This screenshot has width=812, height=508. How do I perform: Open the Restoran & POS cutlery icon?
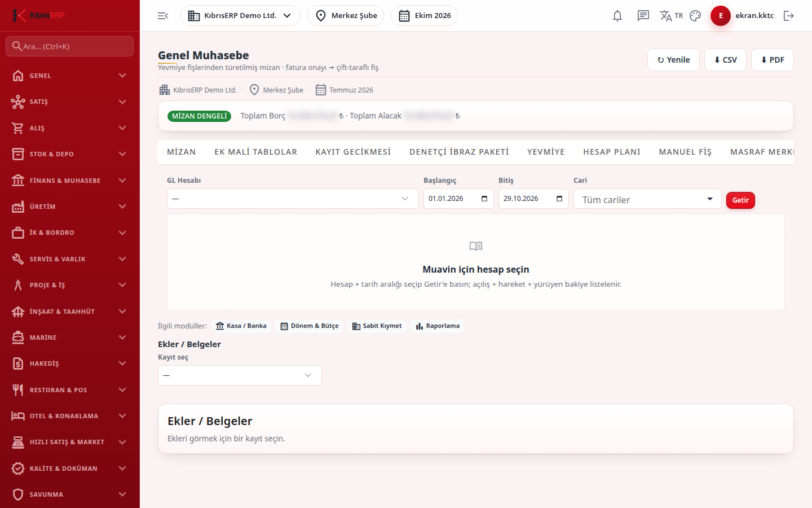pos(18,390)
